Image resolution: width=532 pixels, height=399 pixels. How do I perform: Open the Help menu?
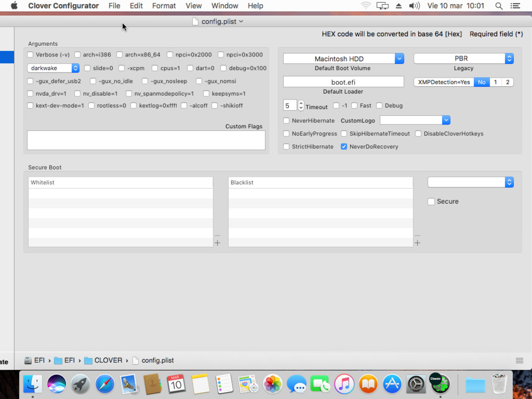coord(255,6)
